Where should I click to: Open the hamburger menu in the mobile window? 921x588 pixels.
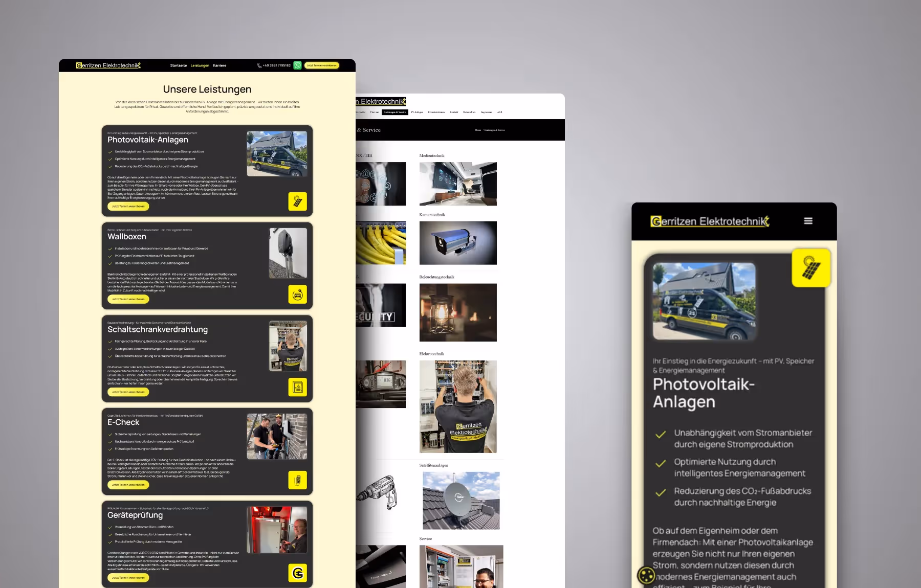808,221
